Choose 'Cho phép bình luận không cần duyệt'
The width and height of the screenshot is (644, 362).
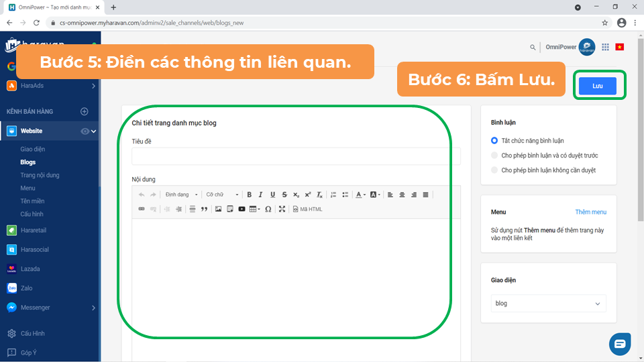495,170
